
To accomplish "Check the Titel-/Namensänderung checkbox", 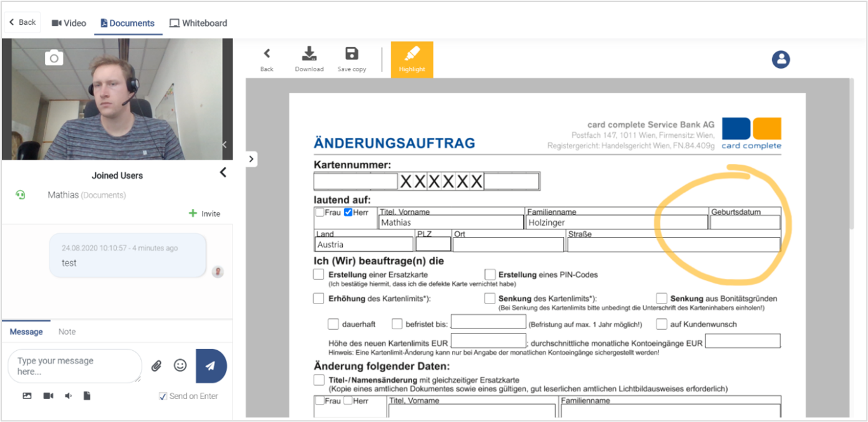I will point(319,380).
